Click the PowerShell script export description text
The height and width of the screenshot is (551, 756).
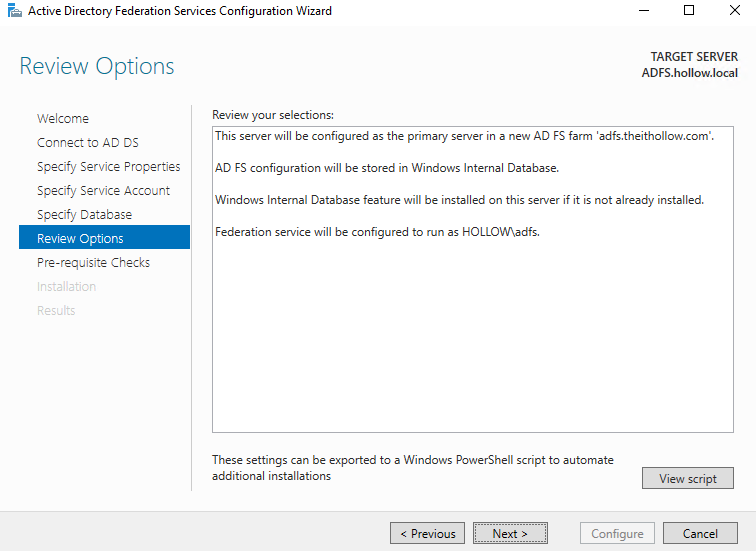point(413,468)
